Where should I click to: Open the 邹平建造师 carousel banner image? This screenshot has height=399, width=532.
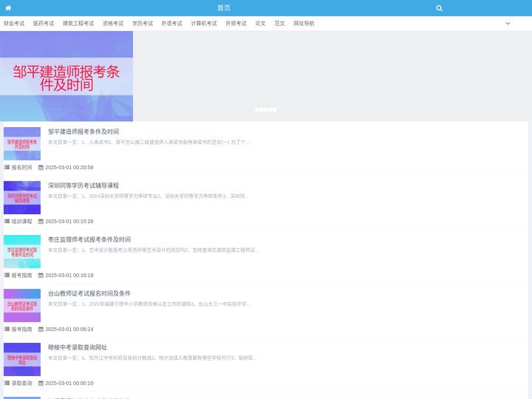66,76
